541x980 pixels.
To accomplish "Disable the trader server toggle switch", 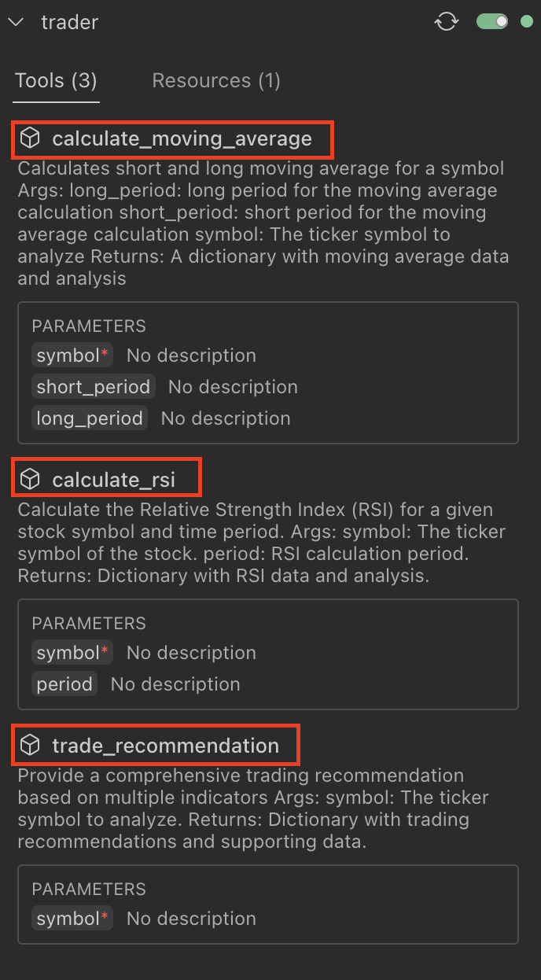I will 492,22.
